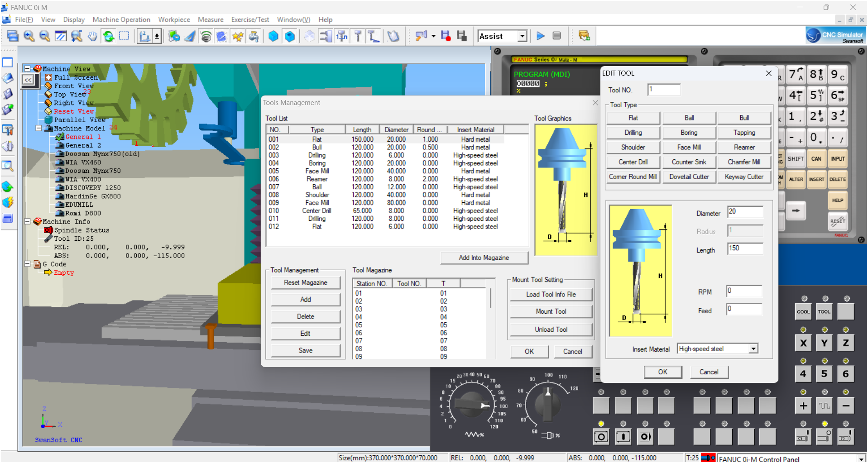
Task: Open the FANUC 0i-M Control Panel dropdown
Action: pos(861,459)
